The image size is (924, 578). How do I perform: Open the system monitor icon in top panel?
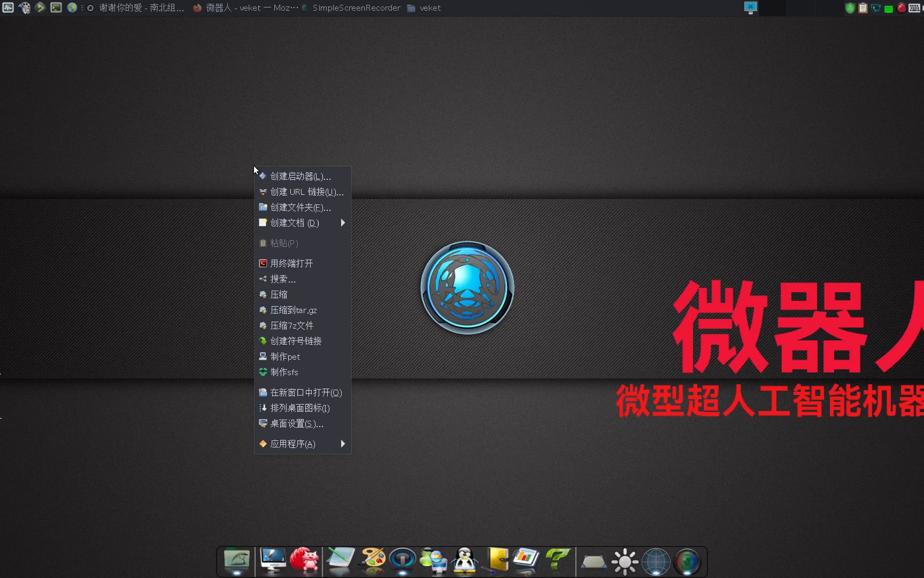(8, 7)
